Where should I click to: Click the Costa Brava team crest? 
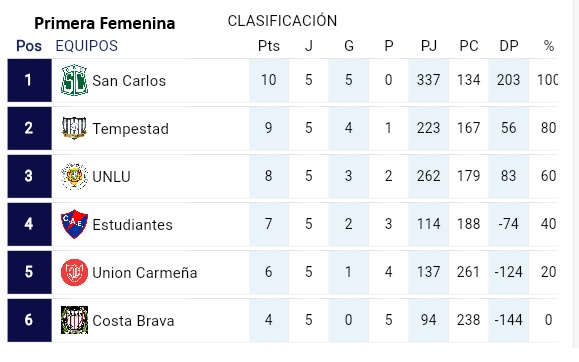coord(74,320)
